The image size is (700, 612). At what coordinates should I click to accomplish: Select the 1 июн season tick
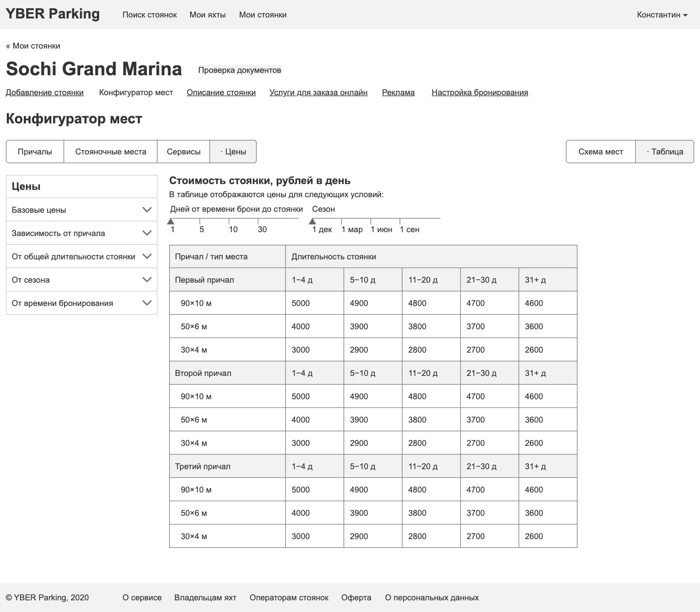(381, 229)
